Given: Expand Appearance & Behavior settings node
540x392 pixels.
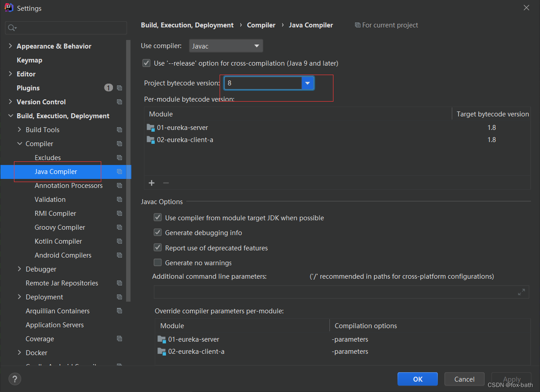Looking at the screenshot, I should tap(10, 46).
